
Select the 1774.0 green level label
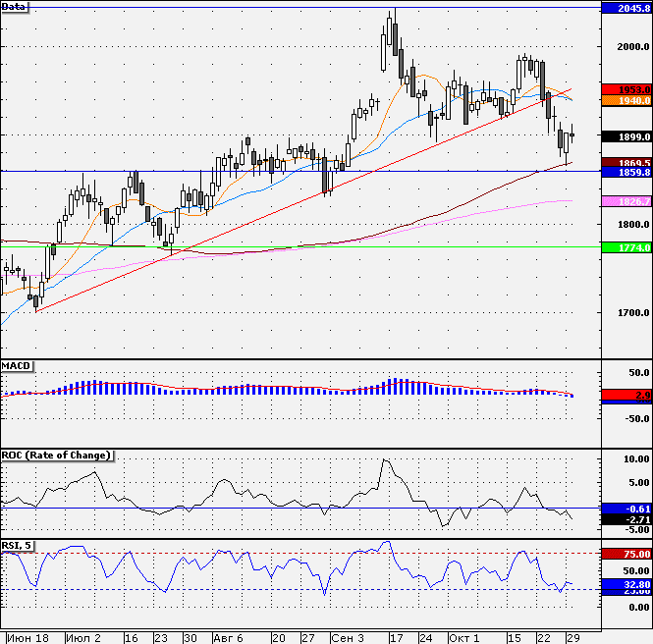(x=626, y=247)
